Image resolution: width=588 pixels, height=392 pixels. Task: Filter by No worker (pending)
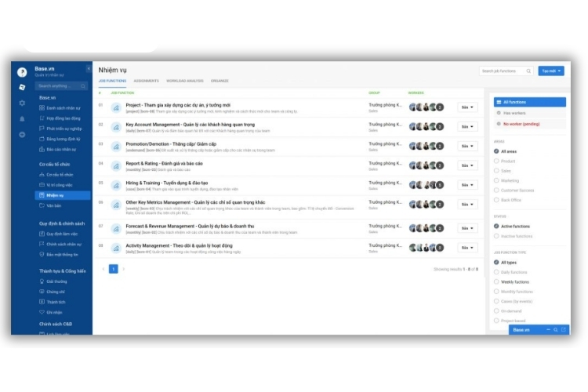click(530, 124)
